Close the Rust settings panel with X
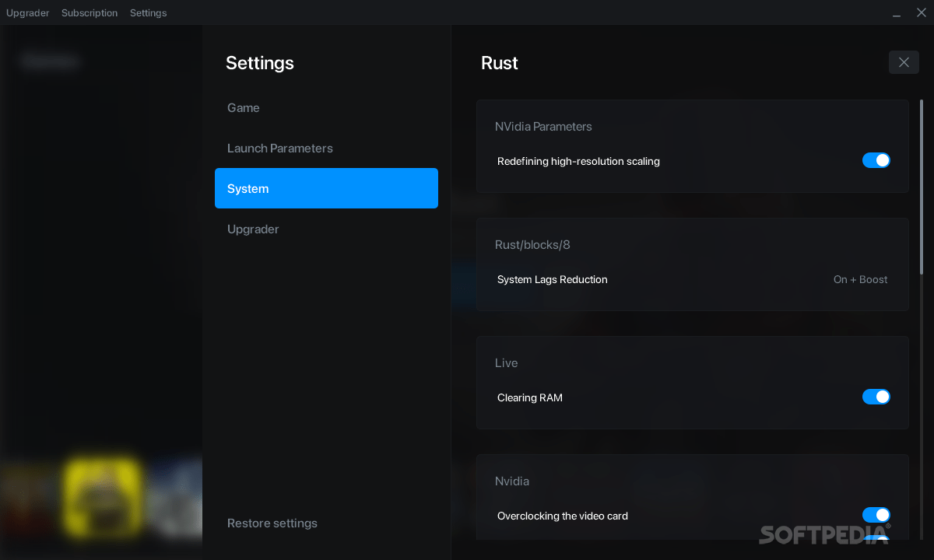The image size is (934, 560). 904,62
